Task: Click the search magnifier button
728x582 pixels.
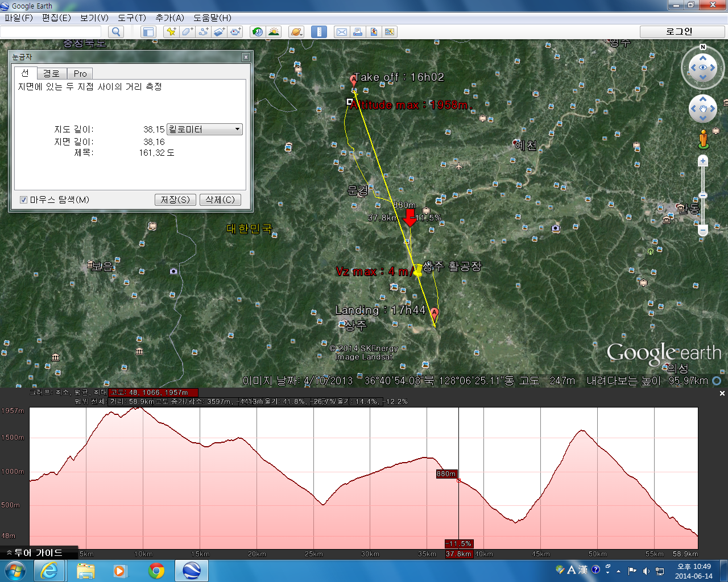Action: click(116, 32)
